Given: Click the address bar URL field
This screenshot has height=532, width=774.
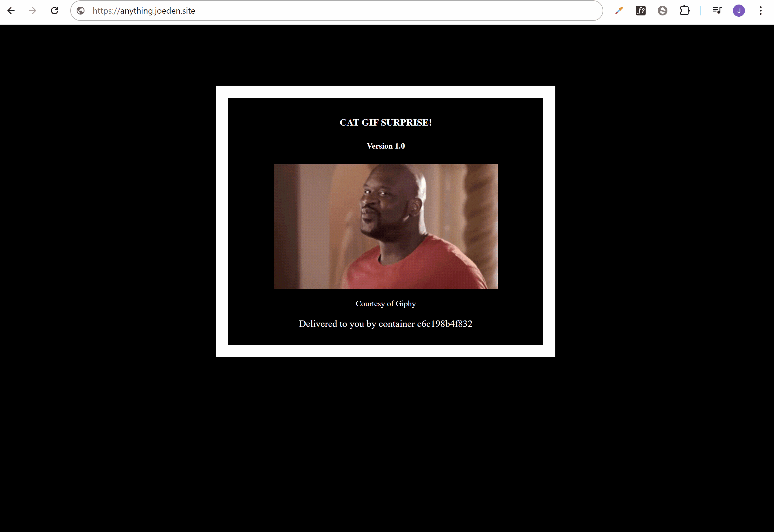Looking at the screenshot, I should [x=337, y=11].
